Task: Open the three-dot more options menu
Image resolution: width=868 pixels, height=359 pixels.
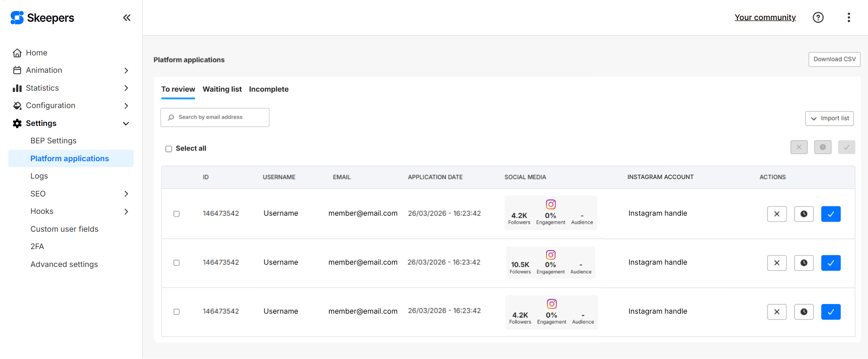Action: [848, 17]
